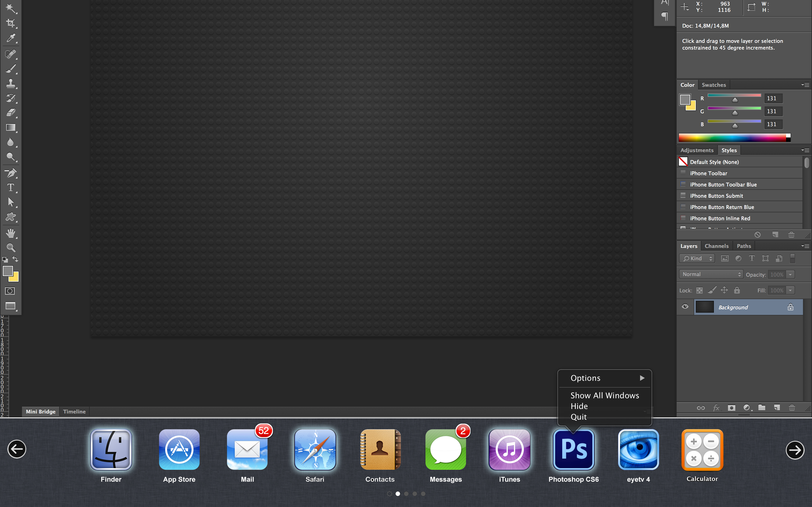Select the Eyedropper tool
The width and height of the screenshot is (812, 507).
tap(11, 38)
